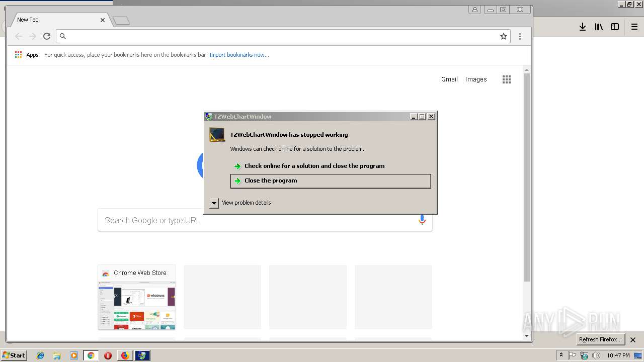Viewport: 644px width, 362px height.
Task: Select the TZWebChartWindow taskbar item
Action: (142, 355)
